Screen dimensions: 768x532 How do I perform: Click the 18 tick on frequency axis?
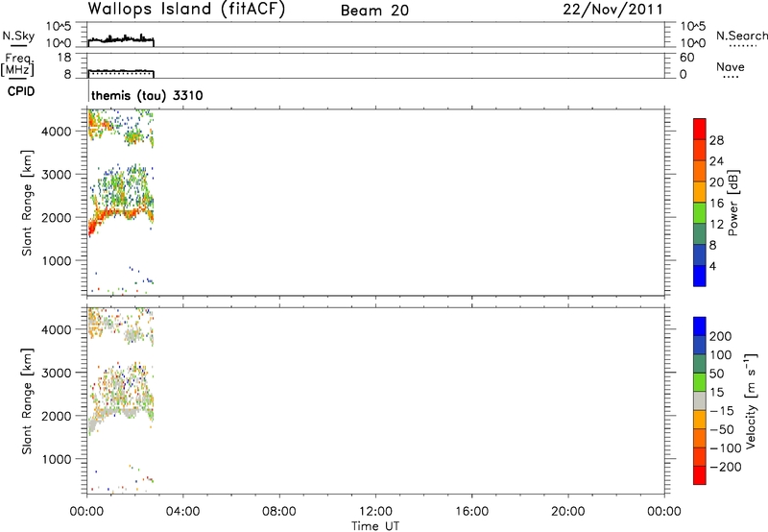tap(64, 58)
